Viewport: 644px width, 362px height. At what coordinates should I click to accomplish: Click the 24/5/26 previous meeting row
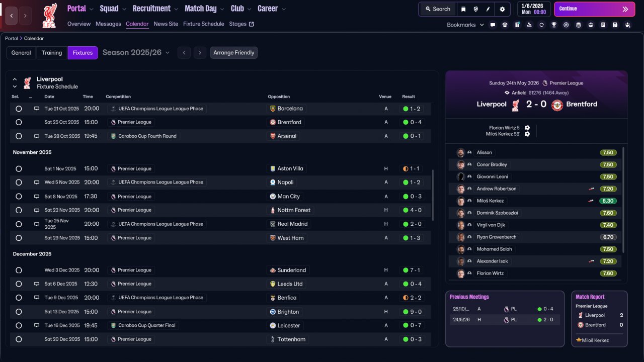click(x=505, y=320)
